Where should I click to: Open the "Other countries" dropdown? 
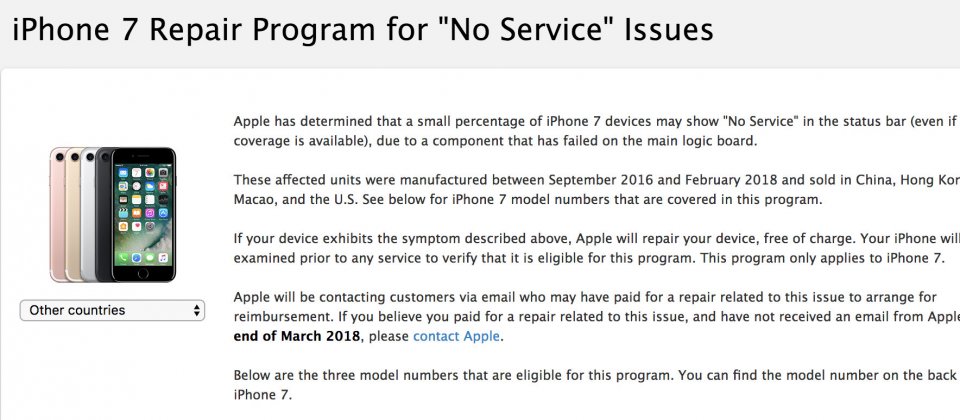click(x=112, y=310)
